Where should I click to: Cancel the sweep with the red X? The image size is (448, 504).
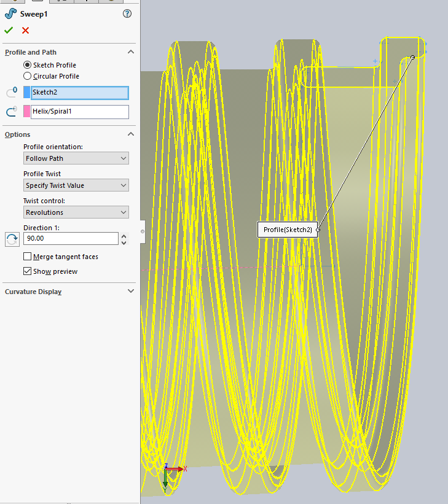[x=25, y=31]
